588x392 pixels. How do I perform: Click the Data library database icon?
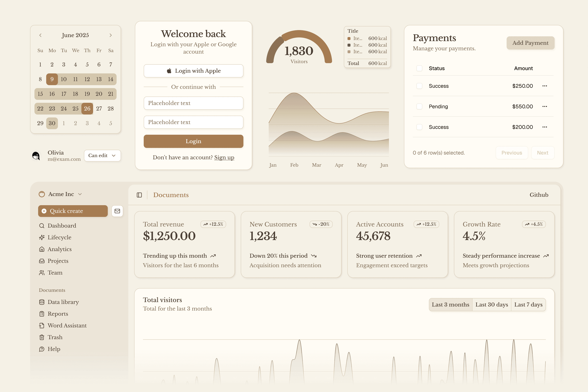pyautogui.click(x=42, y=302)
